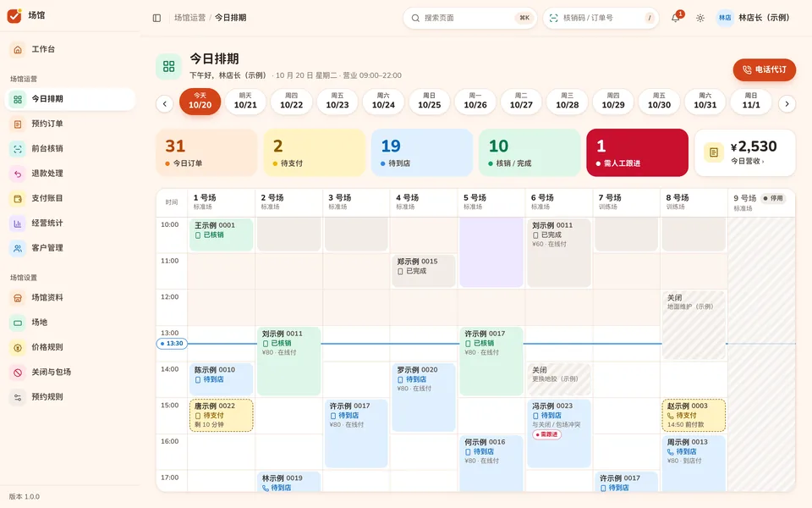Image resolution: width=812 pixels, height=508 pixels.
Task: Click the 关闭 地面维护 block on court 8
Action: pyautogui.click(x=694, y=325)
